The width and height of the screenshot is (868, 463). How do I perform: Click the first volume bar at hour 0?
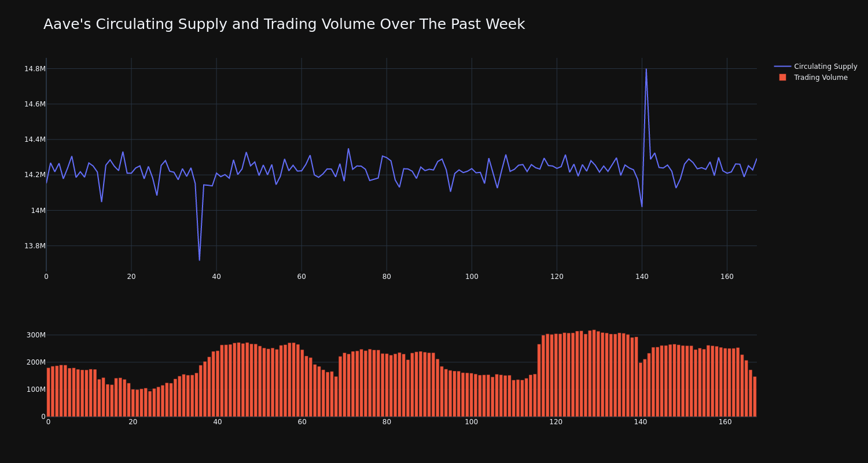[x=48, y=392]
